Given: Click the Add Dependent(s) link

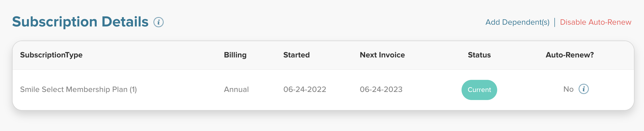Looking at the screenshot, I should [x=517, y=22].
